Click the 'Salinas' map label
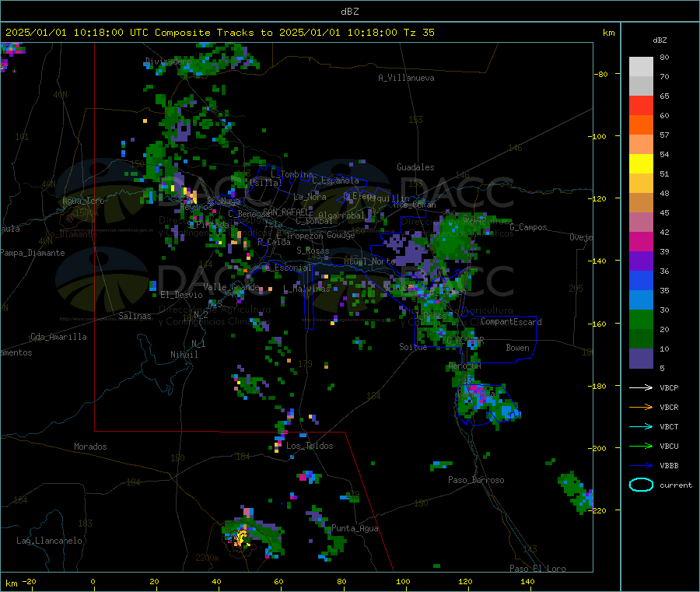This screenshot has width=700, height=592. tap(135, 316)
